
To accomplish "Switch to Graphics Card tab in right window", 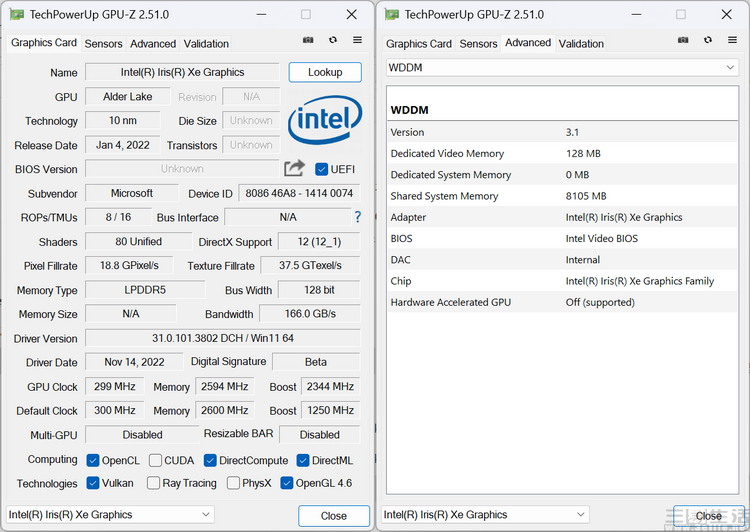I will [419, 44].
